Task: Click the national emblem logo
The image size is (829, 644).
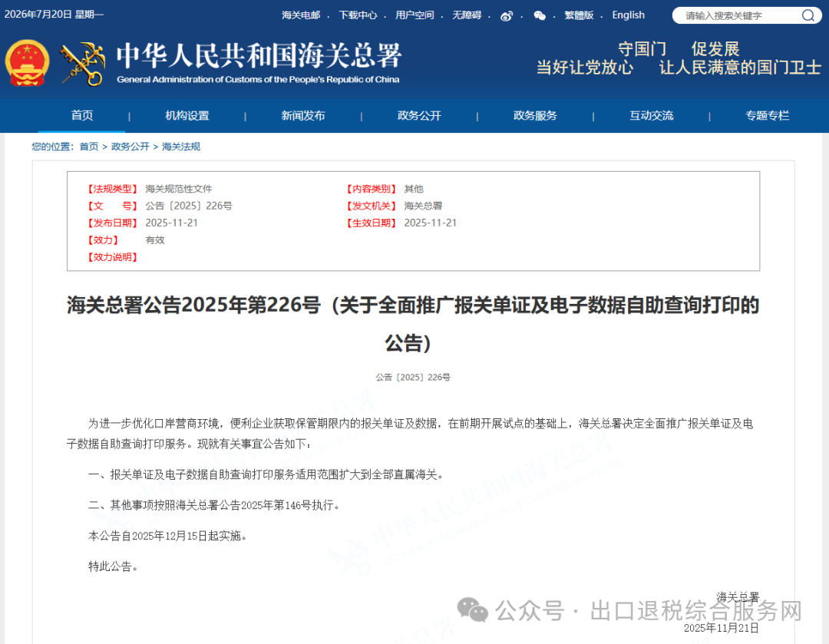Action: click(x=27, y=63)
